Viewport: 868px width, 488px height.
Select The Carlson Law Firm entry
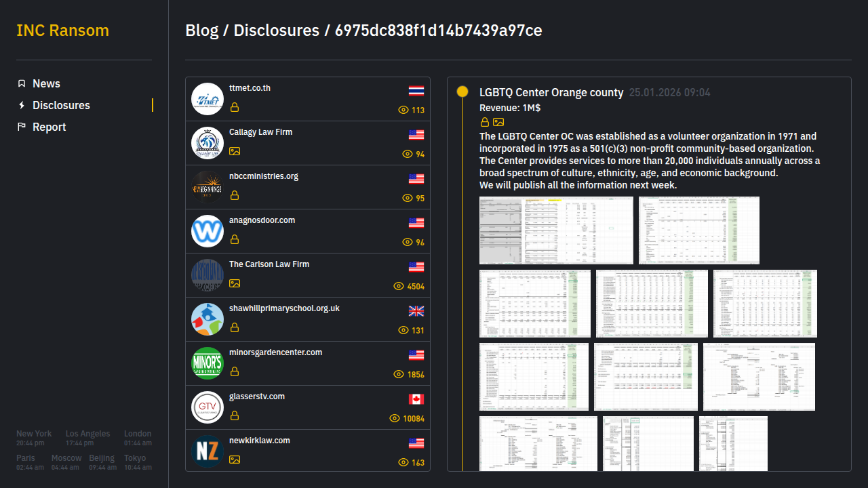point(269,264)
